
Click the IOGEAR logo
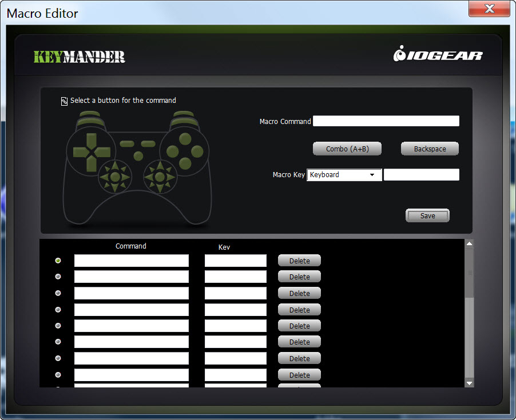[438, 54]
